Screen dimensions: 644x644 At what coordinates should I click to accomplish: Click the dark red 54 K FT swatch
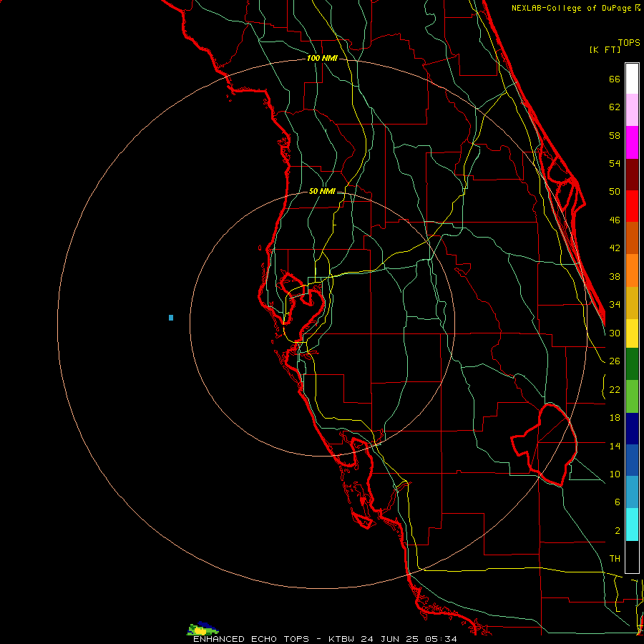coord(632,174)
